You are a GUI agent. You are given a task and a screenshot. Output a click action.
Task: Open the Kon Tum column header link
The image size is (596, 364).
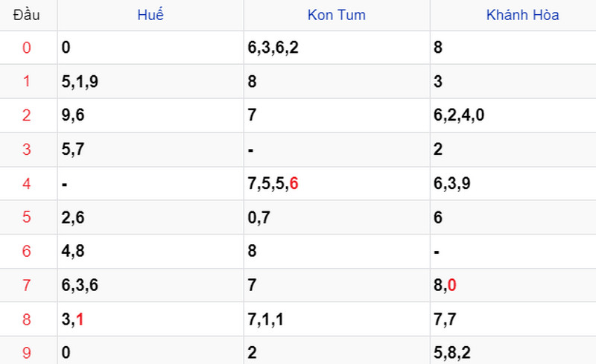(x=336, y=15)
